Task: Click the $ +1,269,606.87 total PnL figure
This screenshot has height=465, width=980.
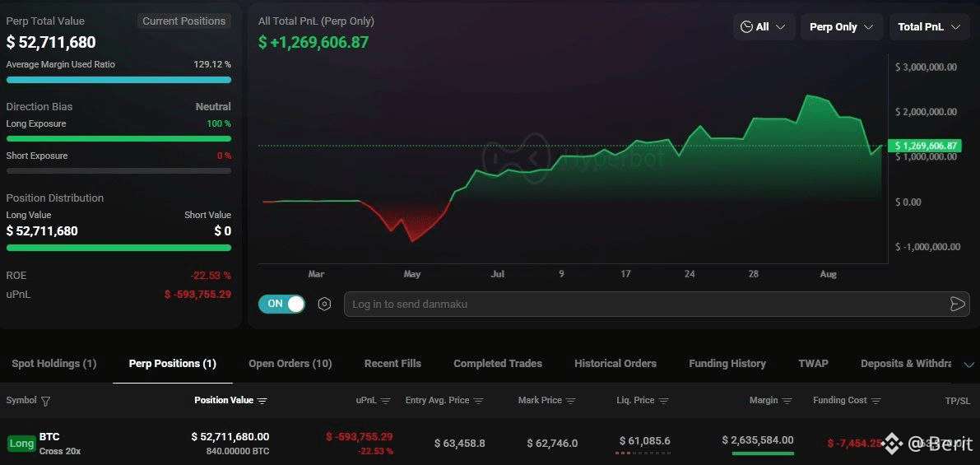Action: [314, 43]
